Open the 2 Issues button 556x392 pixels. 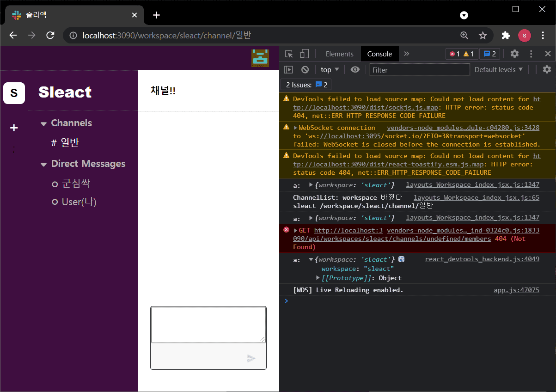point(306,85)
